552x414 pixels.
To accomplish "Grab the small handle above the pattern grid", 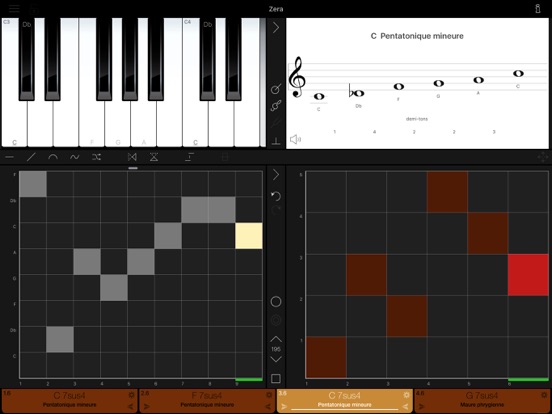I will [x=133, y=168].
